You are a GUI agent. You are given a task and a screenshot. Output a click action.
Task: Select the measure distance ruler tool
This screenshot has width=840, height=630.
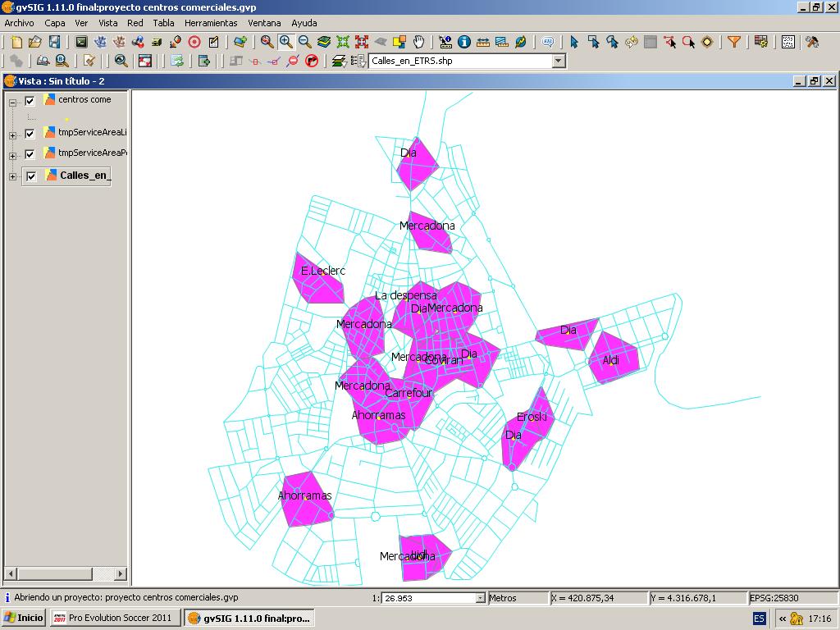point(482,42)
